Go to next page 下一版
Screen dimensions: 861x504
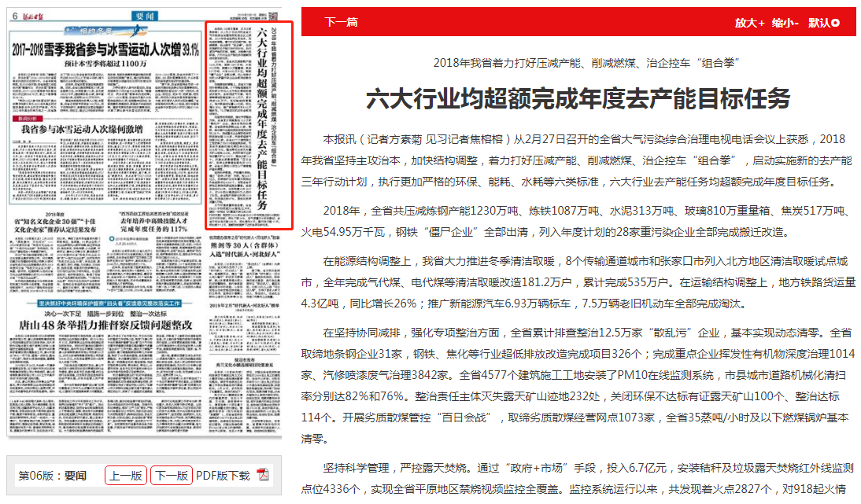tap(171, 475)
